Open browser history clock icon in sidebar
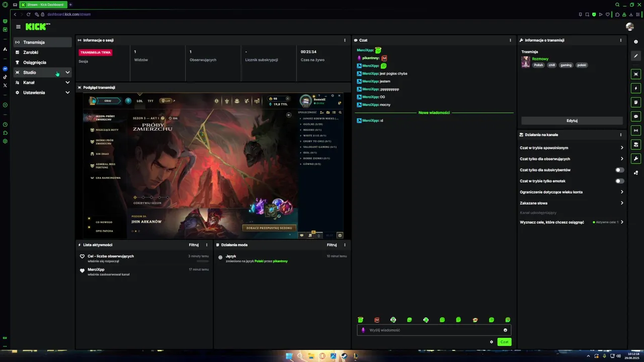 (x=5, y=124)
